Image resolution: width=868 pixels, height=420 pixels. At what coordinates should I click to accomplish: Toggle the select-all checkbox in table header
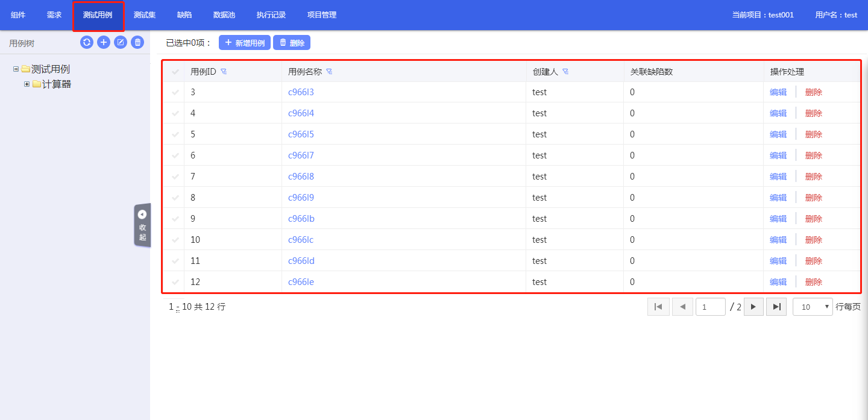point(175,72)
